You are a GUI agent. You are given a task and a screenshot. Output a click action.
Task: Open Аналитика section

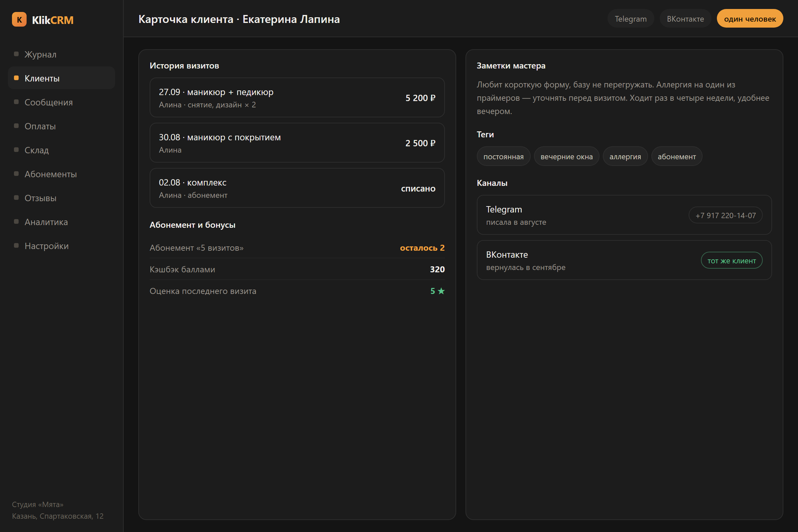point(62,222)
